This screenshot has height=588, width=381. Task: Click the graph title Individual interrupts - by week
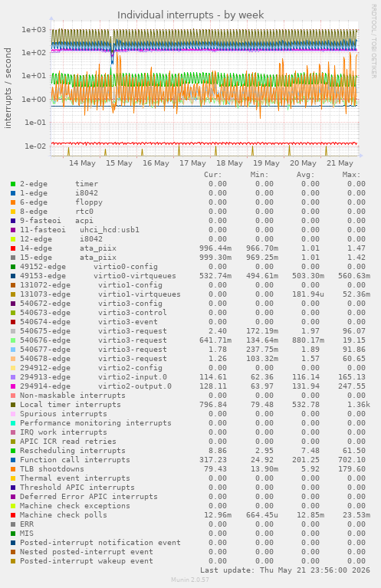(x=190, y=15)
